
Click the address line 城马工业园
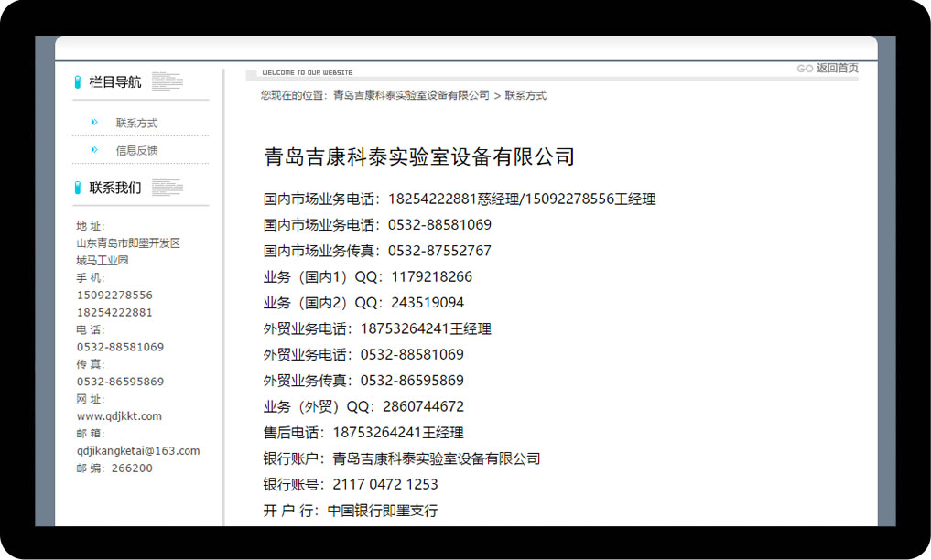(103, 261)
